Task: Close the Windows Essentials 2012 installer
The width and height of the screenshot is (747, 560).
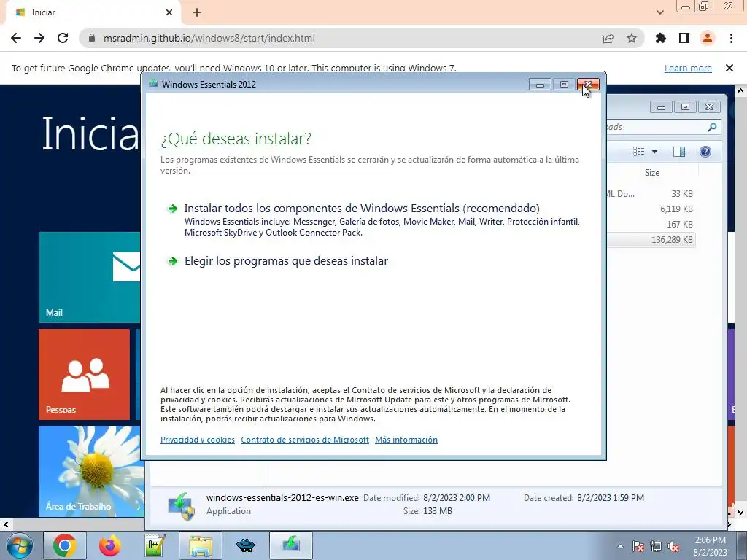Action: 589,85
